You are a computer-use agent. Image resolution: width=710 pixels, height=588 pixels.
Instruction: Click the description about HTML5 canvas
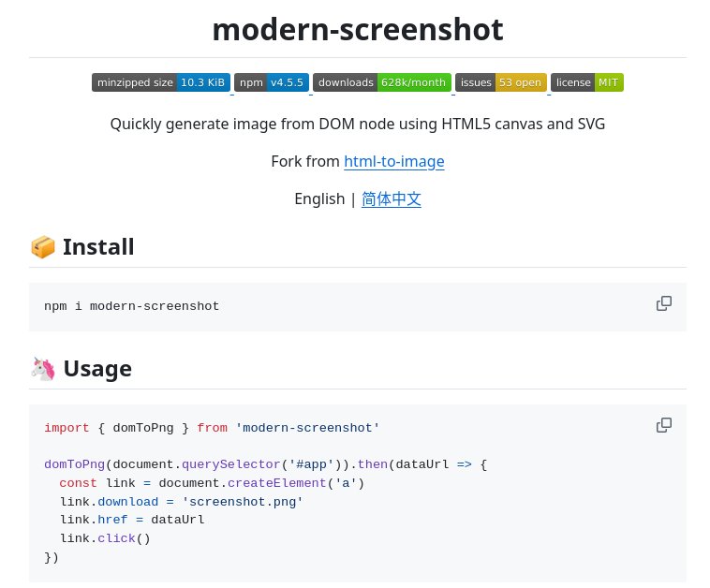coord(358,124)
